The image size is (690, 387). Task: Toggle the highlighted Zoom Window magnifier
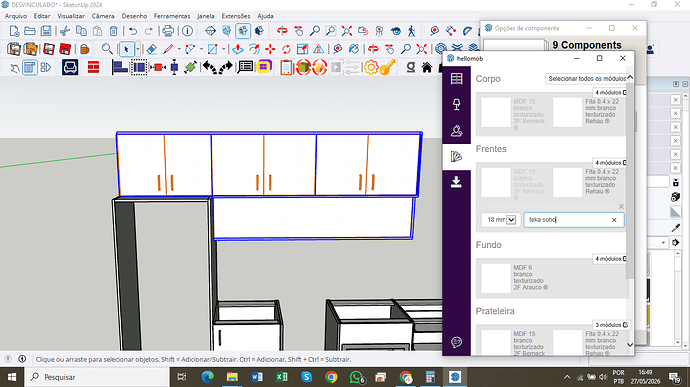tap(330, 31)
